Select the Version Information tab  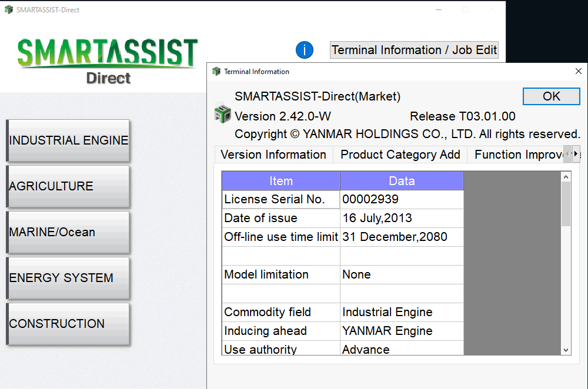pos(273,154)
